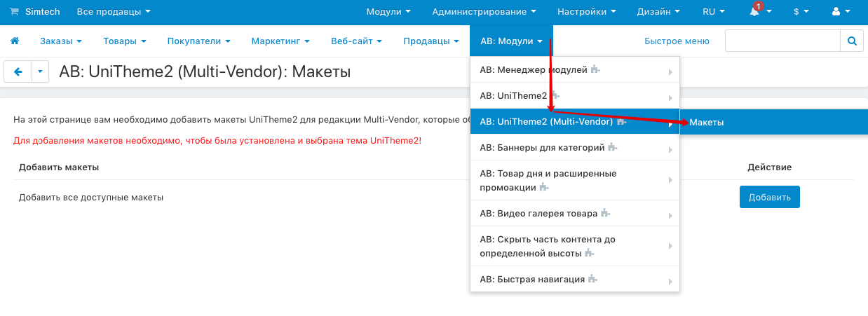The height and width of the screenshot is (316, 868).
Task: Open the Заказы menu
Action: pyautogui.click(x=61, y=41)
